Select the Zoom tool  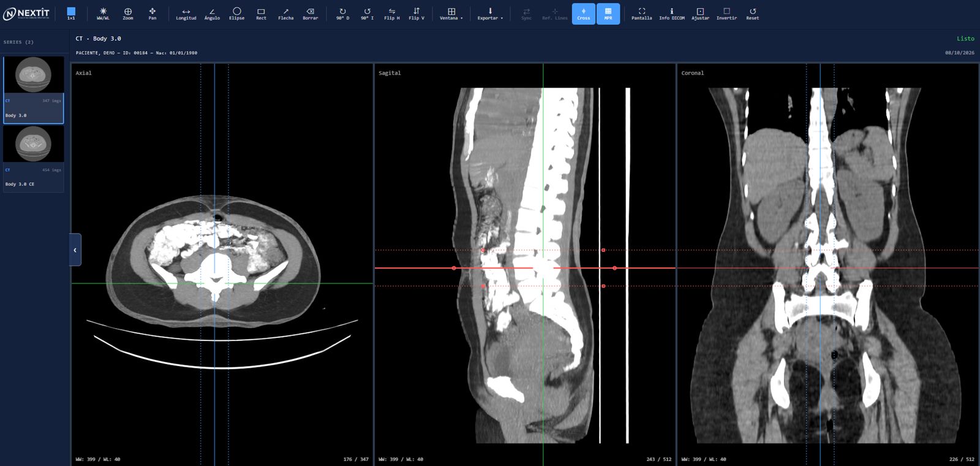pos(128,13)
